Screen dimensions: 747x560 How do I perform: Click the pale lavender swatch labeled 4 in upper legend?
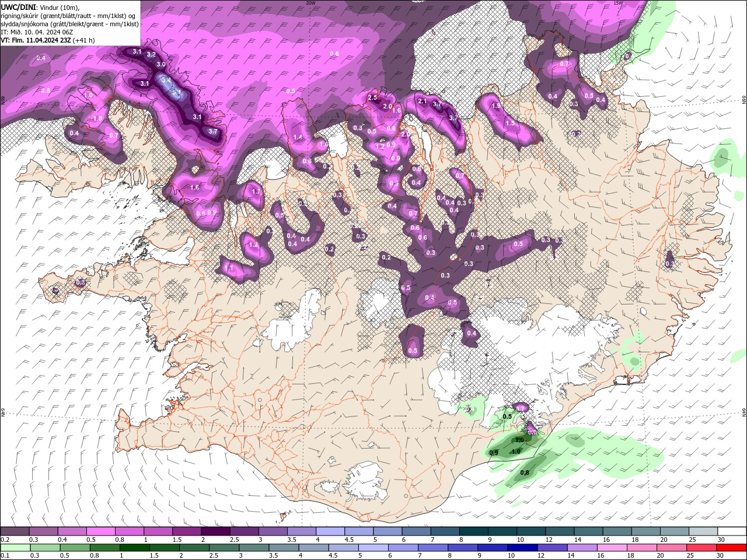(330, 531)
